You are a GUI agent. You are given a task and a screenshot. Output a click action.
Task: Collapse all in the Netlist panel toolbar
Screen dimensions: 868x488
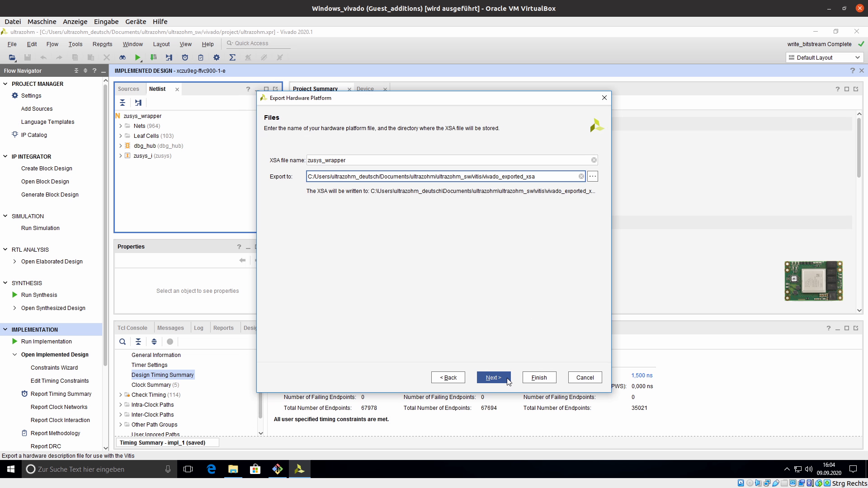(x=123, y=103)
